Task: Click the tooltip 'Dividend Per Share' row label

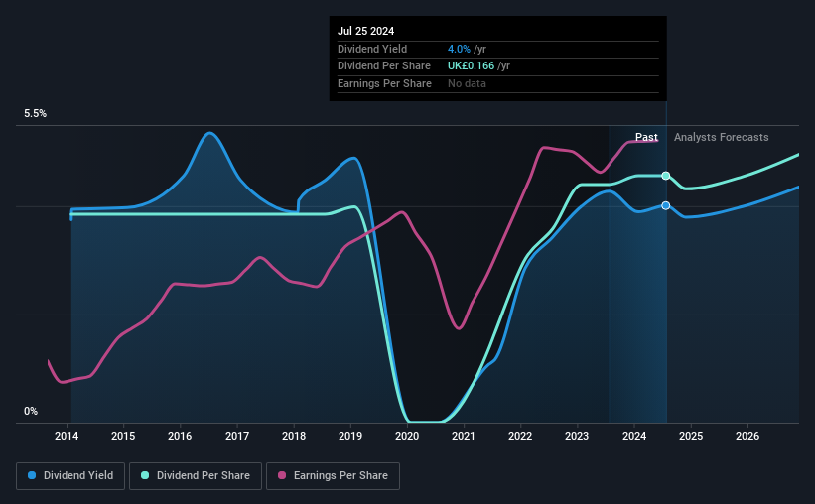Action: [x=384, y=66]
